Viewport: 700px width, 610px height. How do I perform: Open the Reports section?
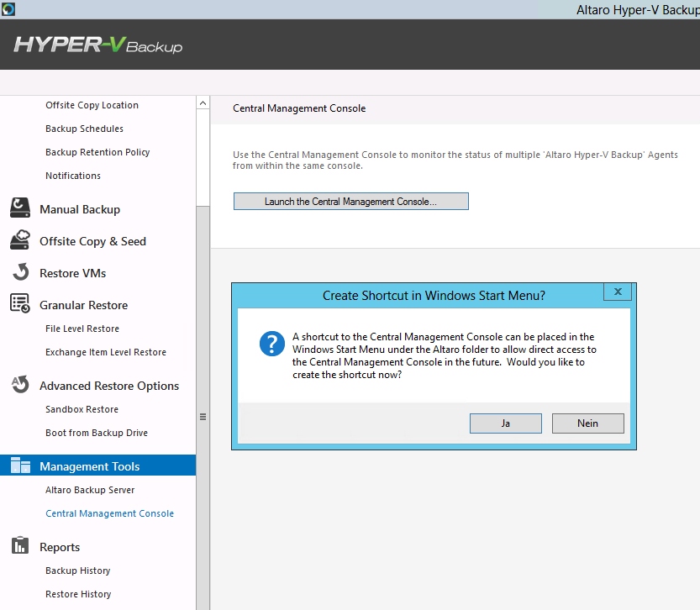click(60, 547)
